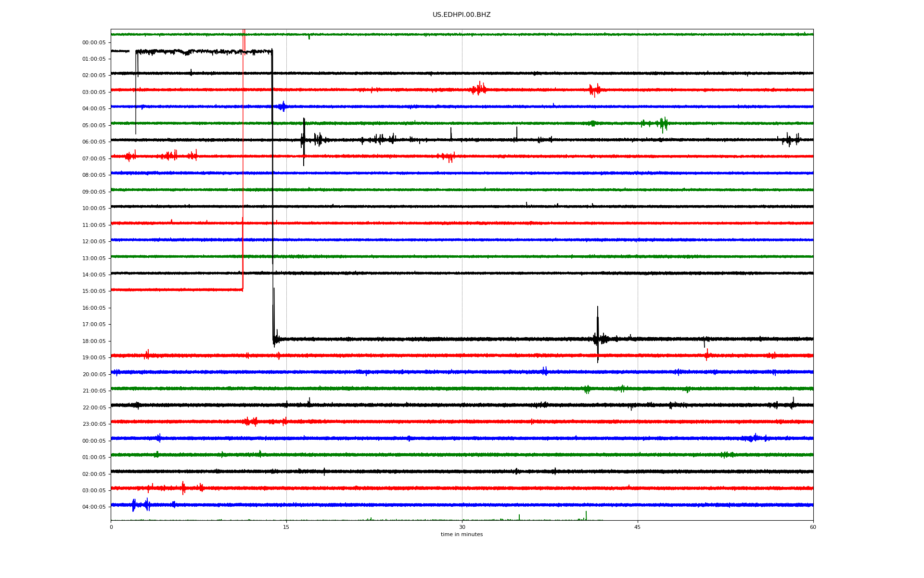
Task: Select the 11:00:05 time label
Action: (94, 225)
